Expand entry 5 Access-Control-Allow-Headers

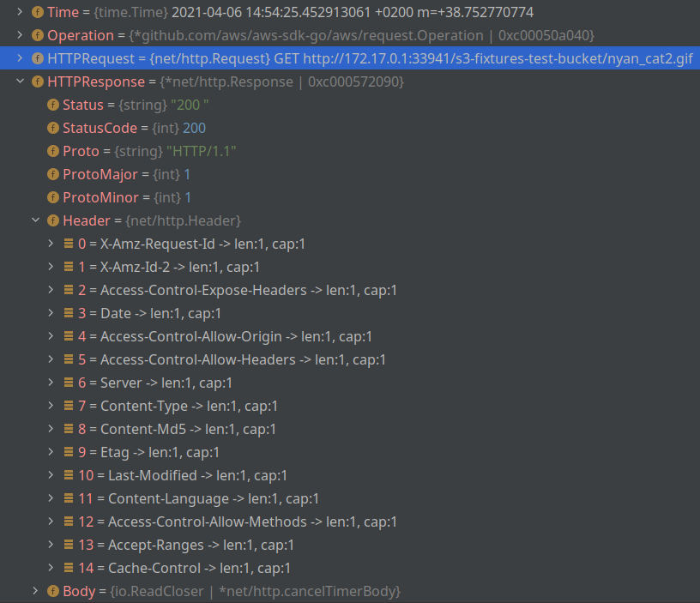click(x=51, y=359)
